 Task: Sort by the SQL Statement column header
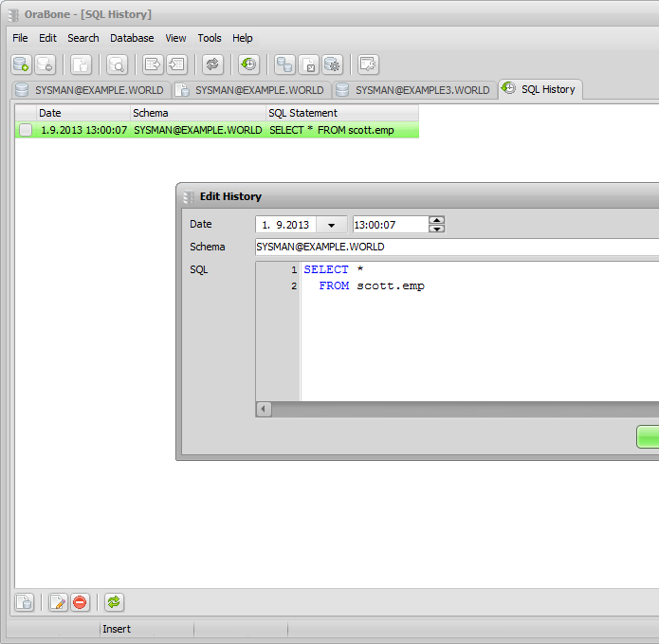coord(341,113)
